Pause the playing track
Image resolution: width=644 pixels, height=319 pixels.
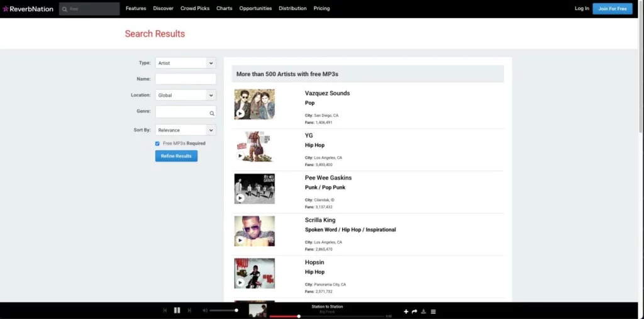177,310
